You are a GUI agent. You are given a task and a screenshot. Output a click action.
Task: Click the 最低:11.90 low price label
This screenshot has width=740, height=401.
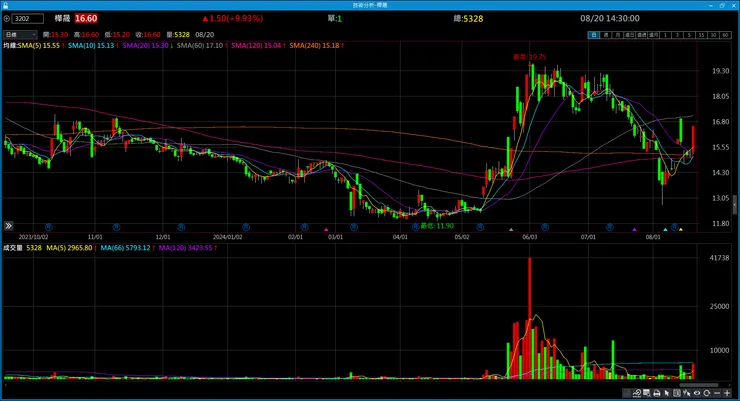437,226
